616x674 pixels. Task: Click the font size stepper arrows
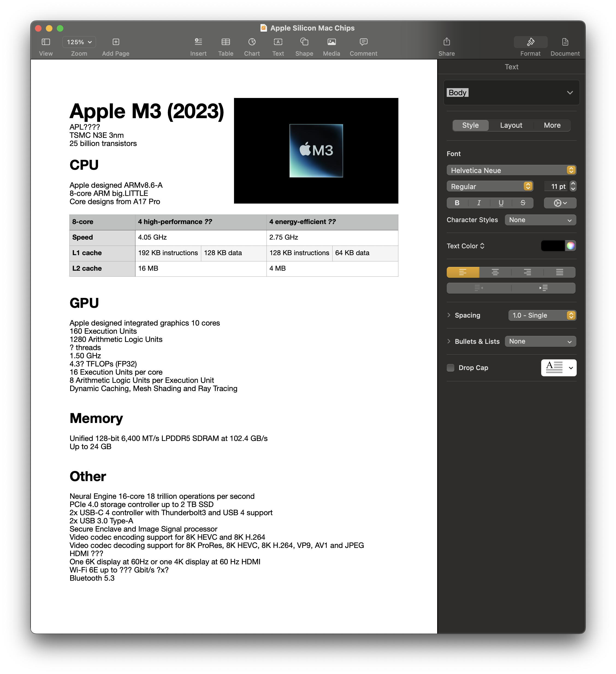(x=573, y=186)
